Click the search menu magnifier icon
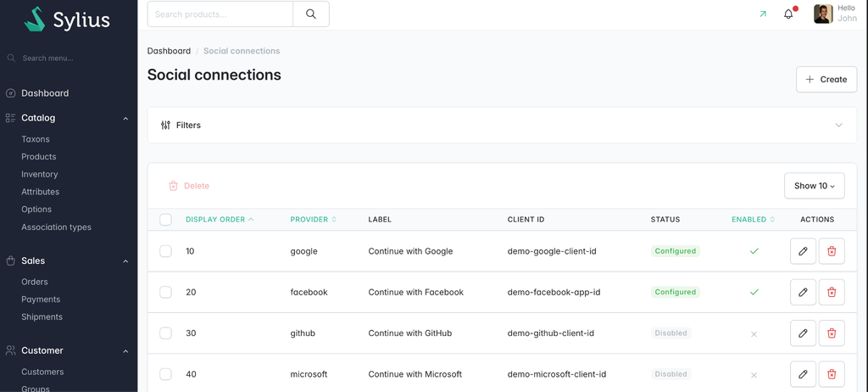The width and height of the screenshot is (868, 392). click(11, 59)
